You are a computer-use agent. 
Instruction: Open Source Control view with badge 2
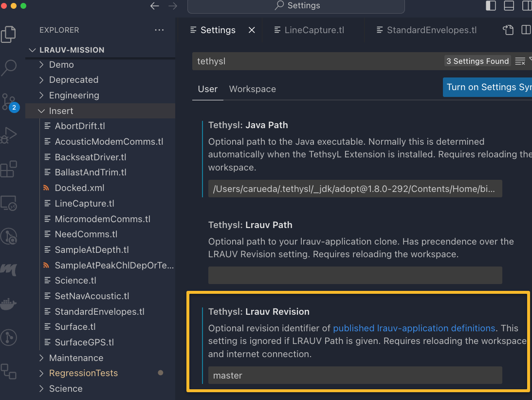[9, 102]
